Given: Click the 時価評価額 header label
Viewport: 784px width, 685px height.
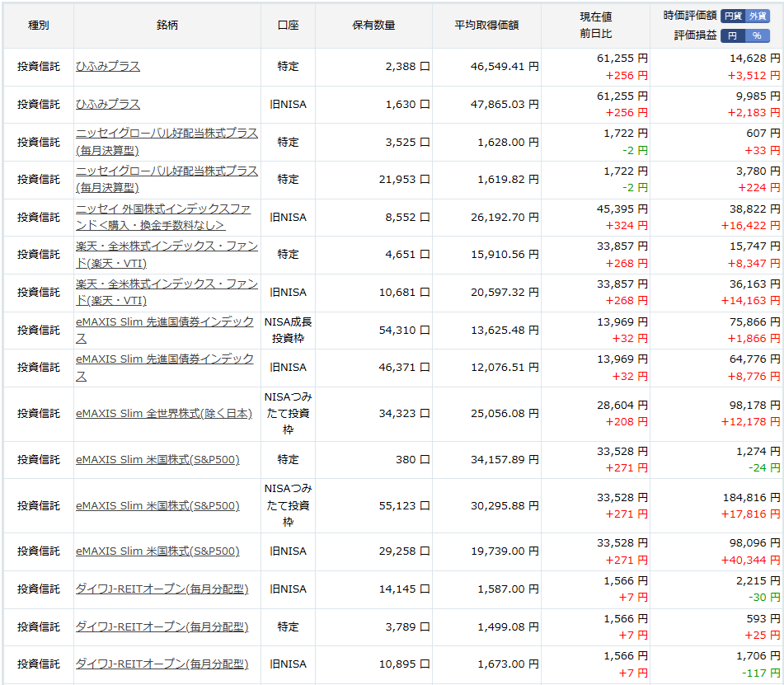Looking at the screenshot, I should click(690, 16).
